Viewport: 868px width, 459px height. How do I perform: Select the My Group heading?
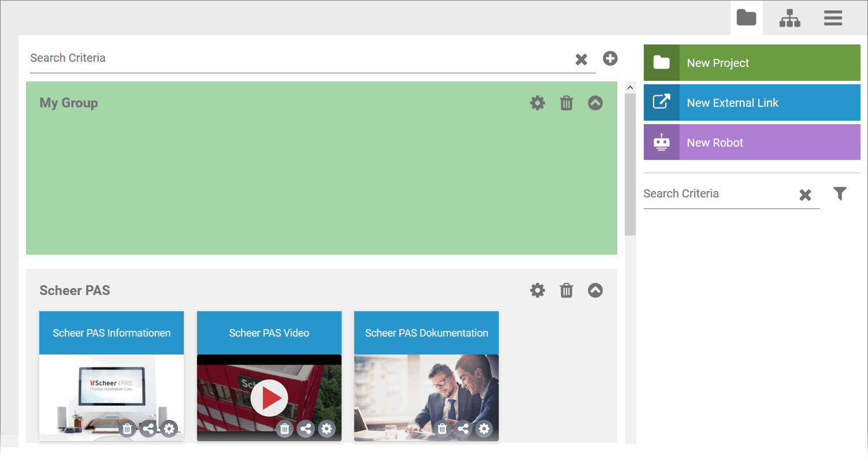pos(69,103)
